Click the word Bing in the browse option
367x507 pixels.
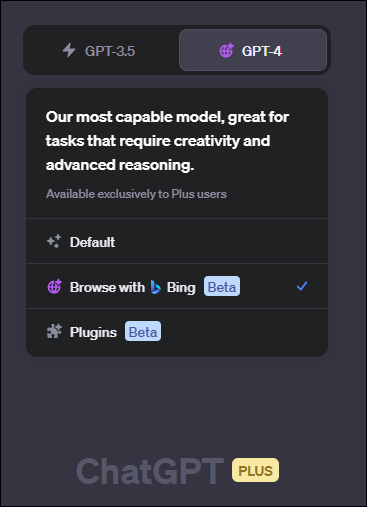click(181, 287)
